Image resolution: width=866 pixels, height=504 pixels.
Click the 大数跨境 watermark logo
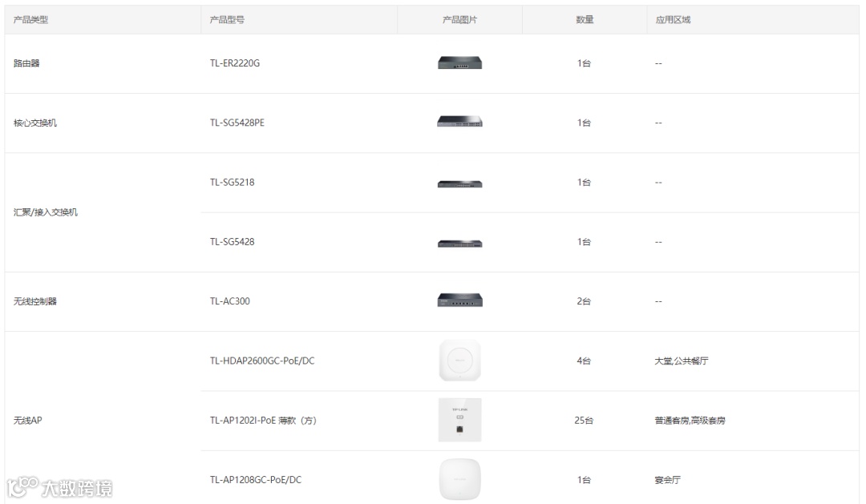pyautogui.click(x=60, y=488)
